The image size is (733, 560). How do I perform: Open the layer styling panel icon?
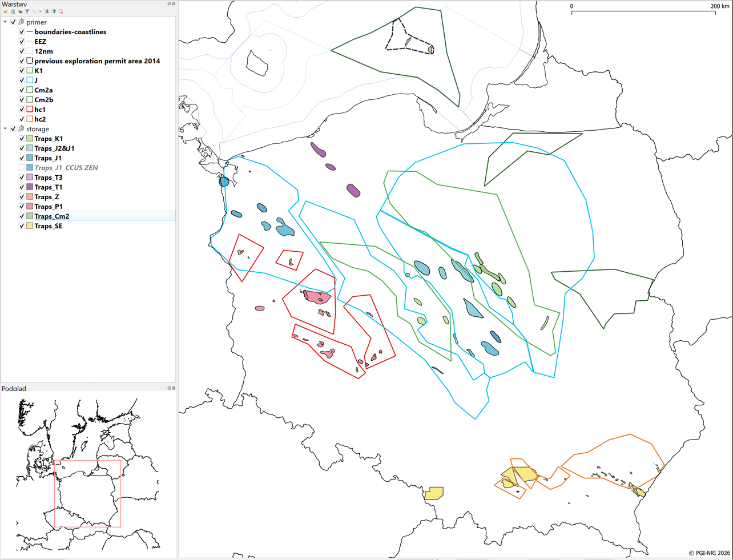(6, 11)
